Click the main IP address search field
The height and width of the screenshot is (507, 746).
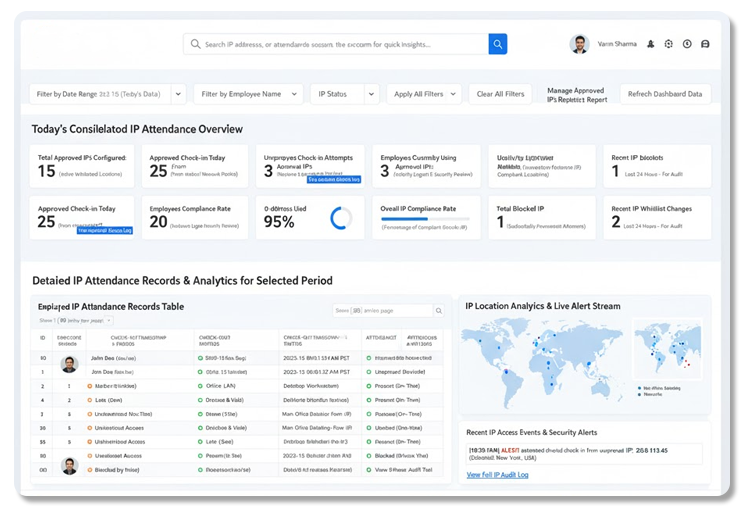click(x=340, y=44)
